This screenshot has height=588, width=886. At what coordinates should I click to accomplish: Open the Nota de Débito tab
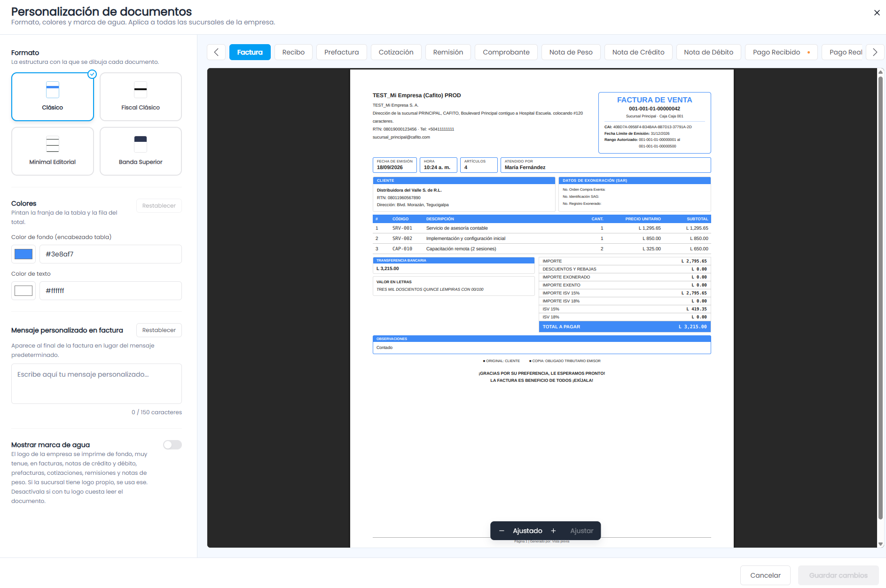pyautogui.click(x=709, y=52)
